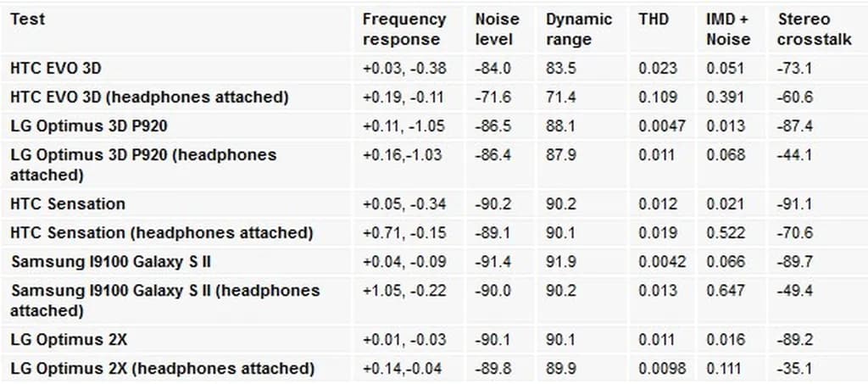This screenshot has width=868, height=384.
Task: Click "HTC Sensation (headphones attached)" row label
Action: (161, 232)
